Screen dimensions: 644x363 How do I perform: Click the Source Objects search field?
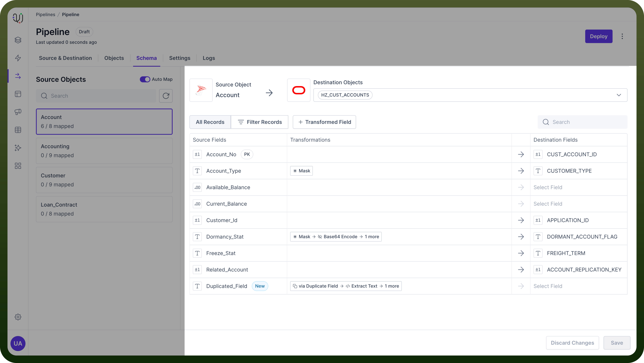click(96, 96)
